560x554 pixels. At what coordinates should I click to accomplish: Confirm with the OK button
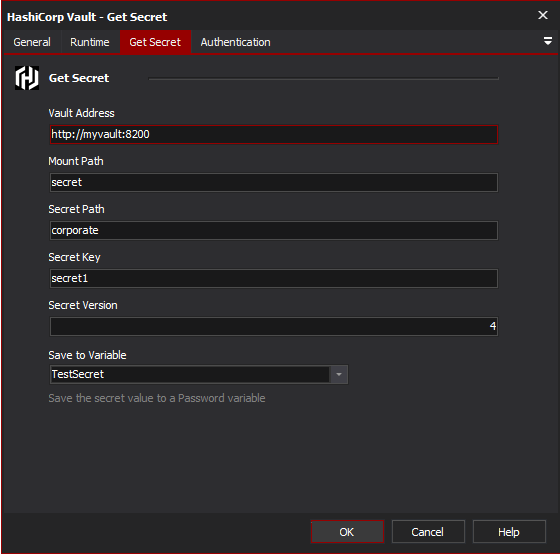point(347,532)
